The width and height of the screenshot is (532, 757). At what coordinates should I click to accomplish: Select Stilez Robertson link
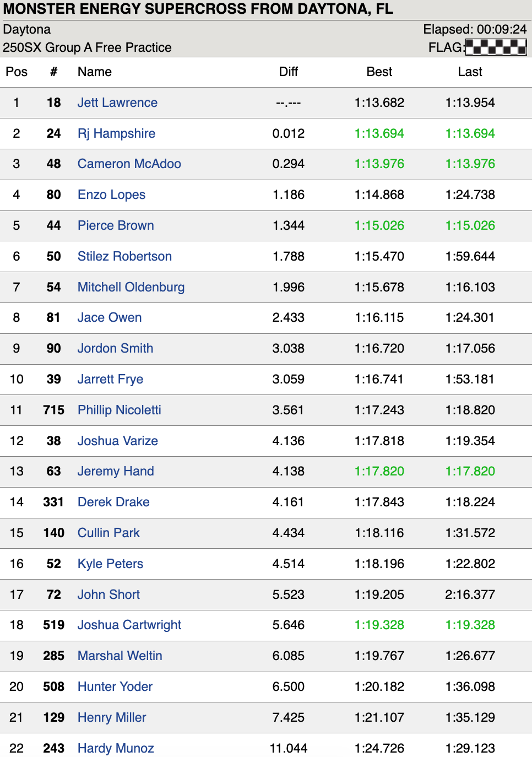pos(124,256)
